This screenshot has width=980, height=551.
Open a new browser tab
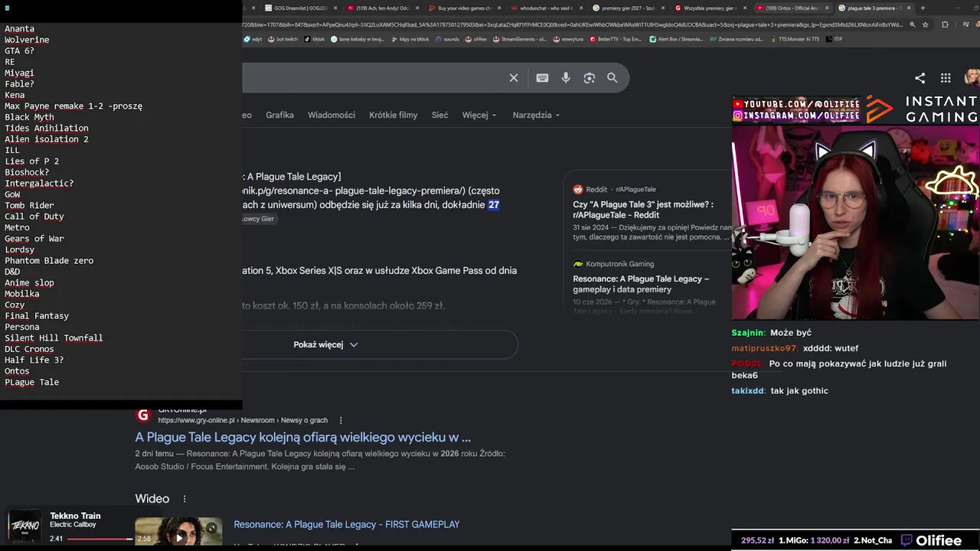[923, 8]
